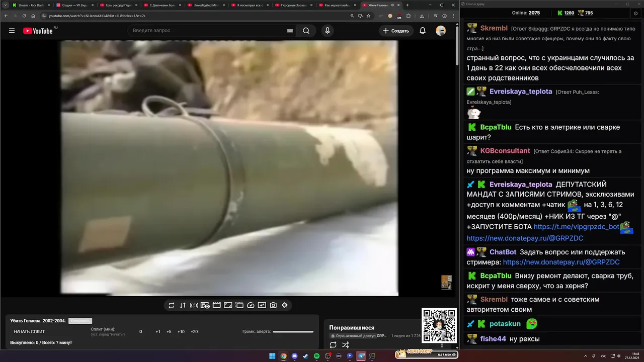Open Discord from taskbar
The width and height of the screenshot is (644, 362).
point(294,356)
